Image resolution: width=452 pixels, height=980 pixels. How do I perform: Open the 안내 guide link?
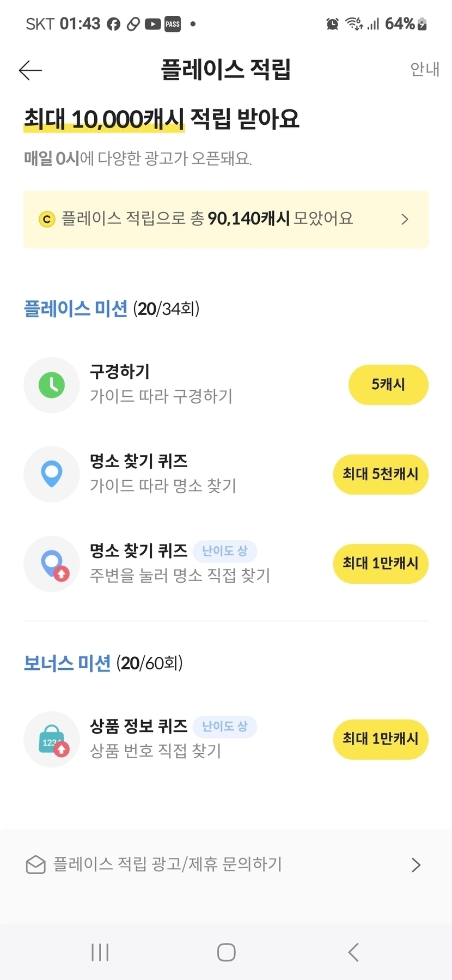[x=424, y=69]
